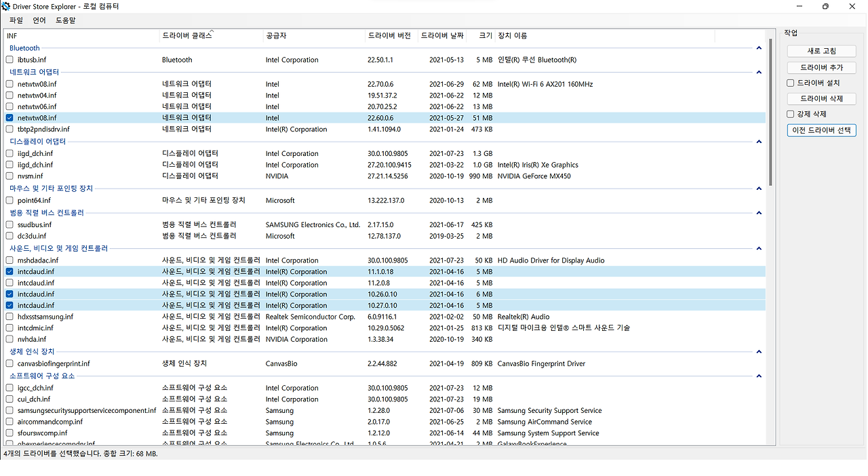Image resolution: width=868 pixels, height=476 pixels.
Task: Check the canvasbiofingerprint.inf driver
Action: (9, 363)
